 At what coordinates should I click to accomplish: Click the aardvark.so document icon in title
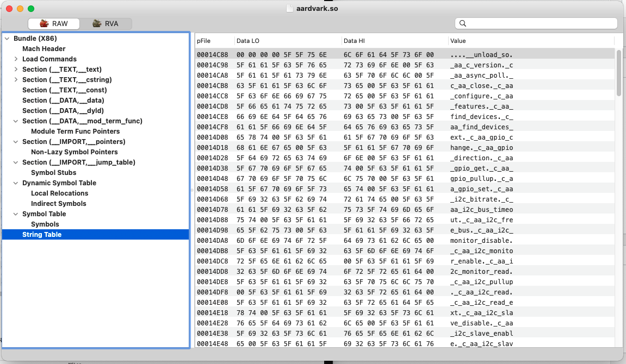pos(290,8)
